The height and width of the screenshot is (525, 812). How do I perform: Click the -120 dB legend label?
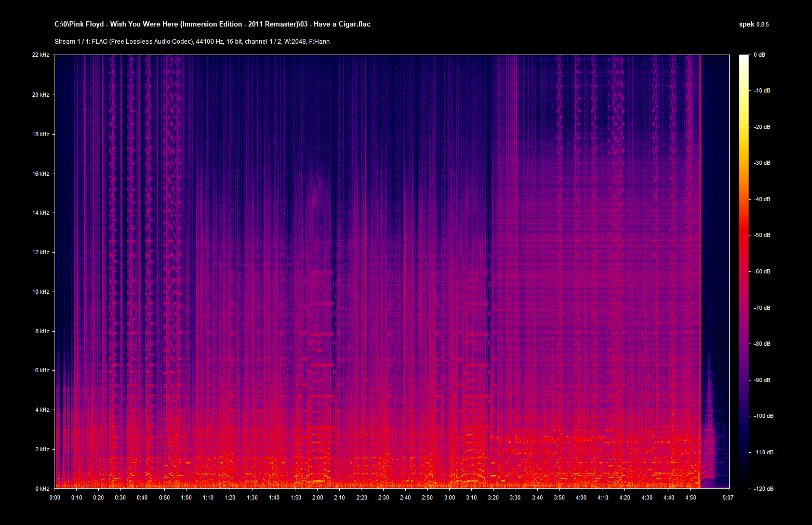point(763,489)
